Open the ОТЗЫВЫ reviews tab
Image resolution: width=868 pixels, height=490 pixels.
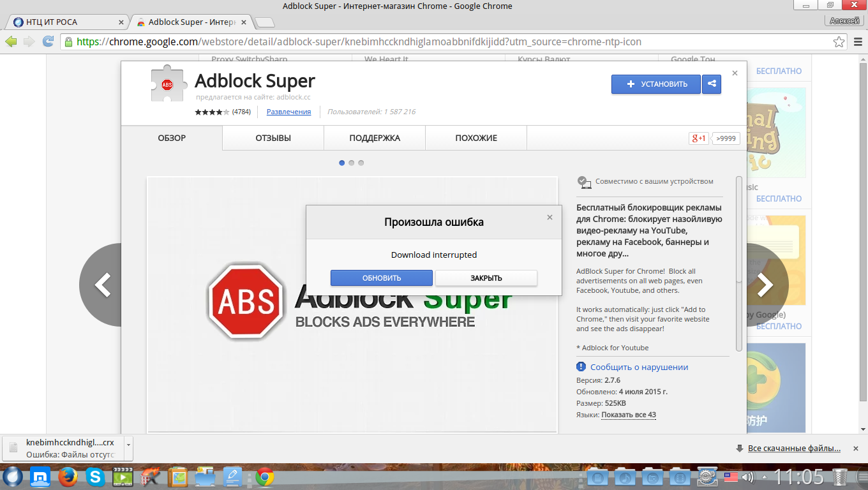(273, 138)
